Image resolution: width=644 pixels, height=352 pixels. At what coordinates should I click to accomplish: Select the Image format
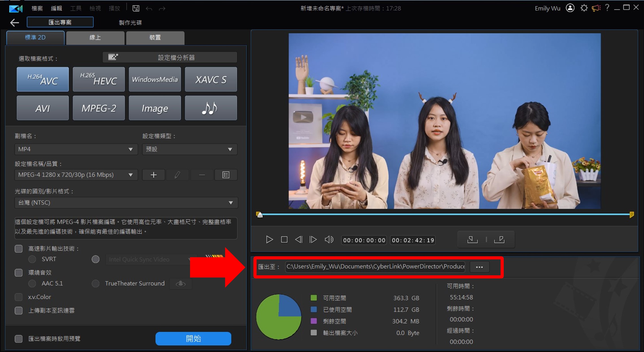[x=155, y=108]
